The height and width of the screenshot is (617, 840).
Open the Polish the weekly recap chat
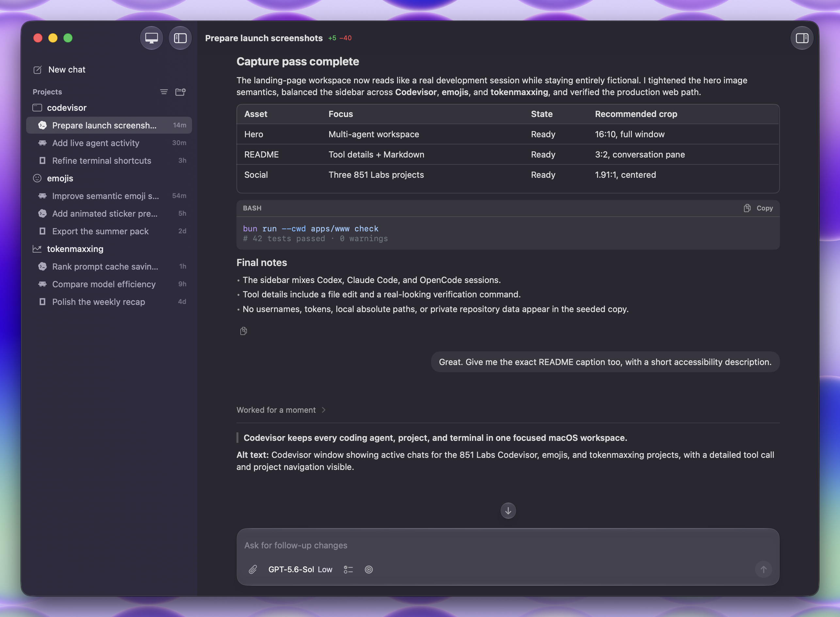(109, 302)
